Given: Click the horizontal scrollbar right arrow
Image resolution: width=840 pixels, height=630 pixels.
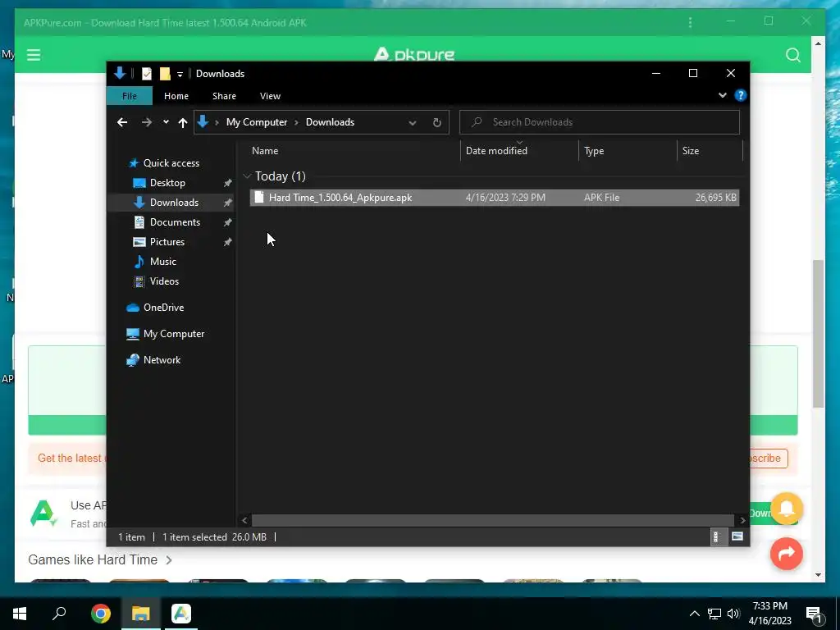Looking at the screenshot, I should [x=742, y=520].
